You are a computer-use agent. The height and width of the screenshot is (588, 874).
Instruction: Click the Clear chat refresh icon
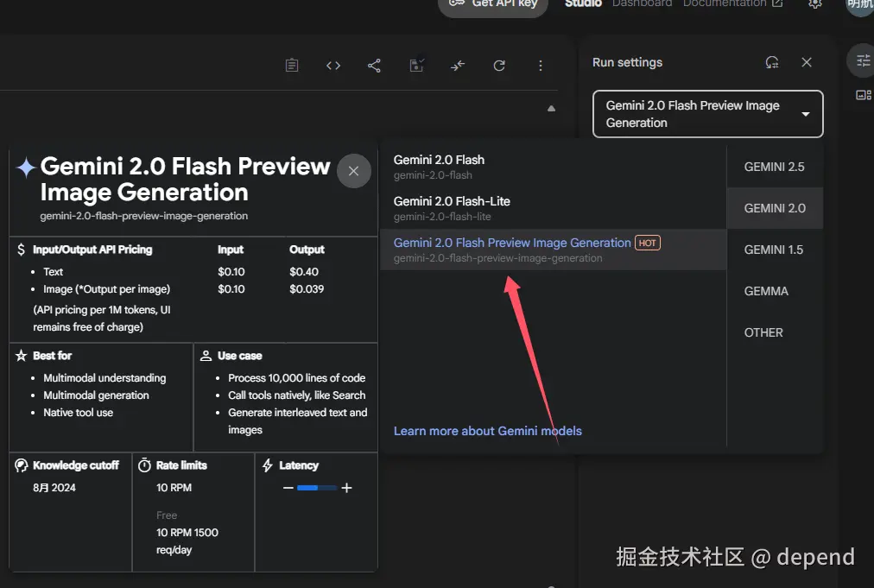[x=499, y=66]
